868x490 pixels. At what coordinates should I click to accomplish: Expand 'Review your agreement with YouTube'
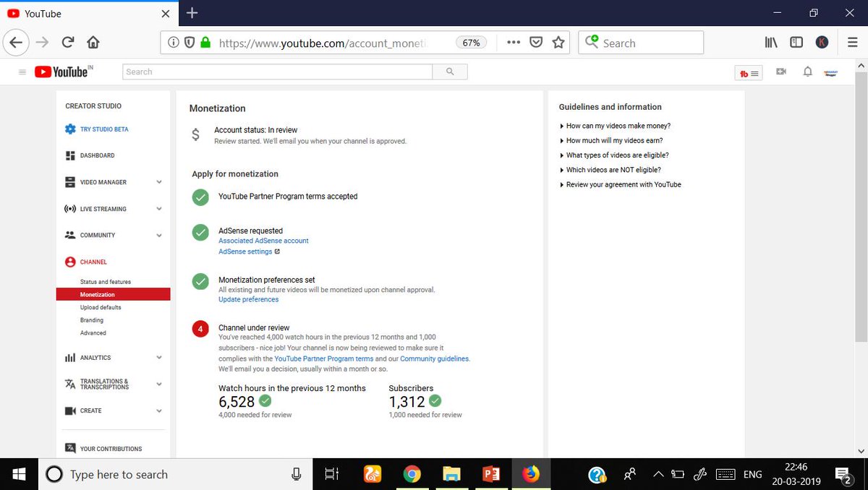tap(621, 184)
